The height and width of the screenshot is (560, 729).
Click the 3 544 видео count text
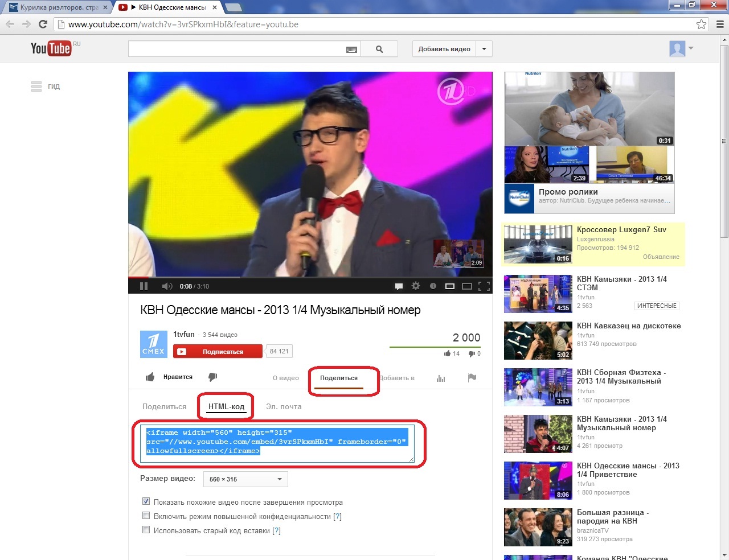click(220, 335)
